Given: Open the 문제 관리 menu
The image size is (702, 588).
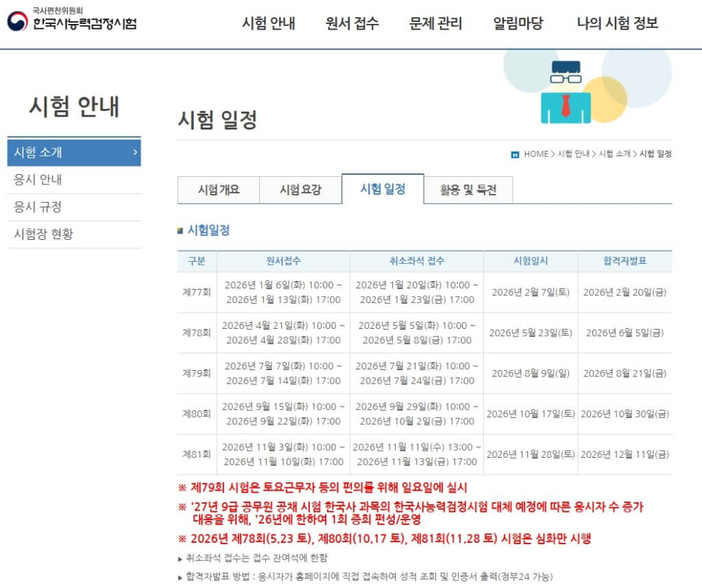Looking at the screenshot, I should point(435,23).
